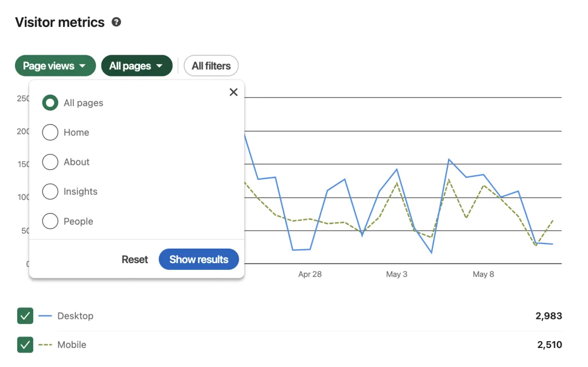Image resolution: width=588 pixels, height=367 pixels.
Task: Reset the page filter selection
Action: coord(134,259)
